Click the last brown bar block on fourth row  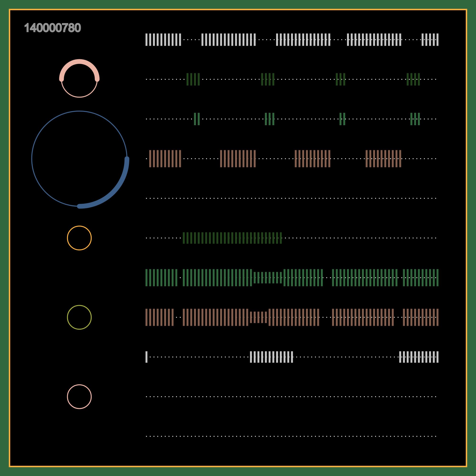[x=383, y=159]
